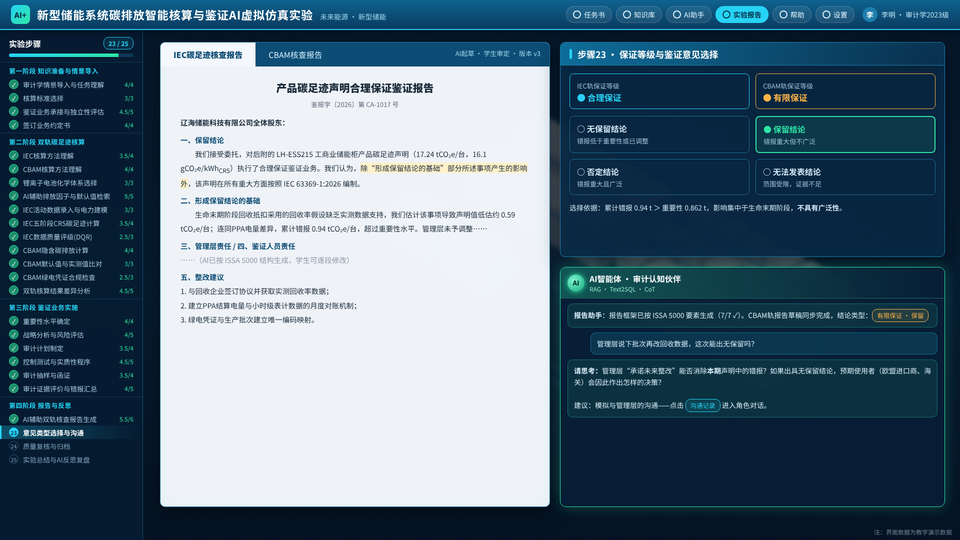The height and width of the screenshot is (540, 960).
Task: Choose IEC轨保证等级 合理保证 option
Action: tap(659, 91)
